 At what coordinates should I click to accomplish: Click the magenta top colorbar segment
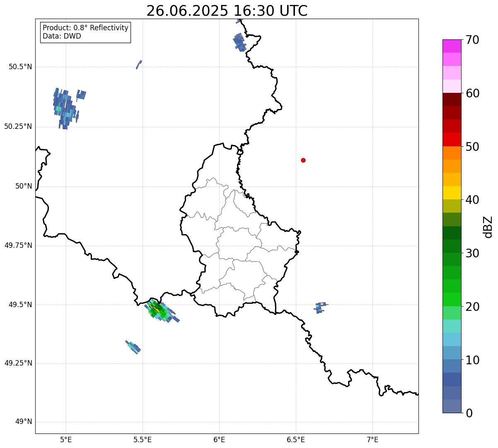click(452, 46)
